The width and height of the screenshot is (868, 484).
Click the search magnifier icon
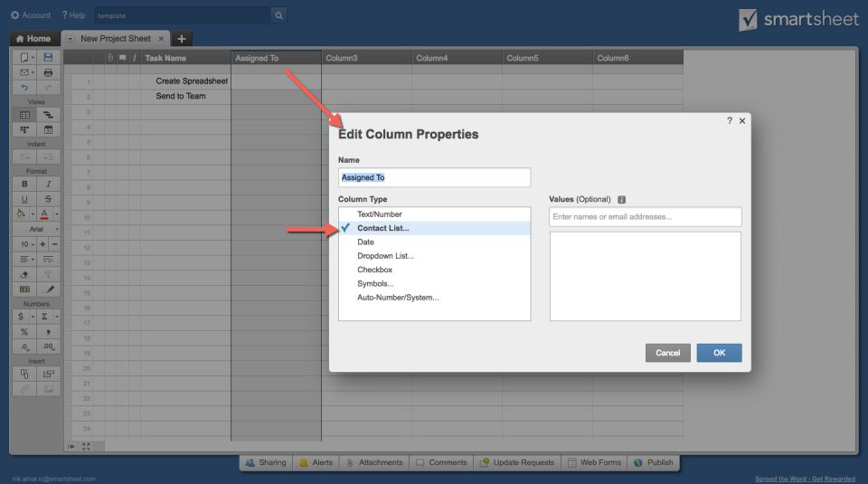point(279,15)
